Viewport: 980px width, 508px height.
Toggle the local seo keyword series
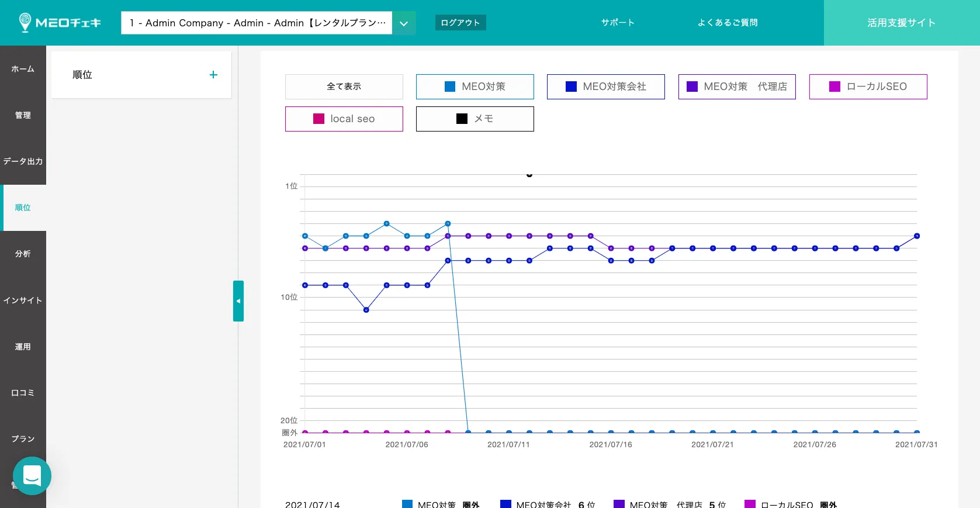(x=344, y=119)
